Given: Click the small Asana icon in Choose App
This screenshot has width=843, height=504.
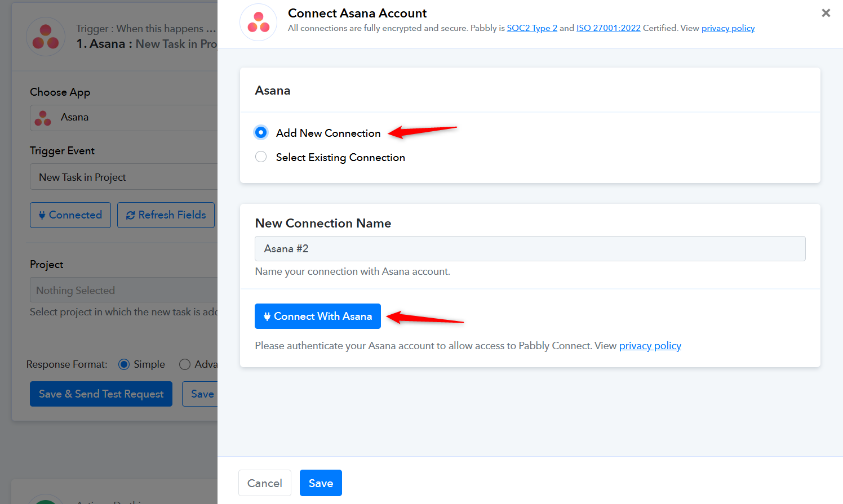Looking at the screenshot, I should [x=43, y=118].
